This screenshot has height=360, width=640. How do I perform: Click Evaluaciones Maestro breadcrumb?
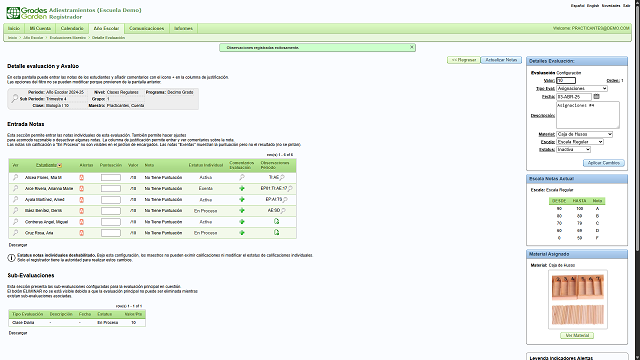[68, 38]
